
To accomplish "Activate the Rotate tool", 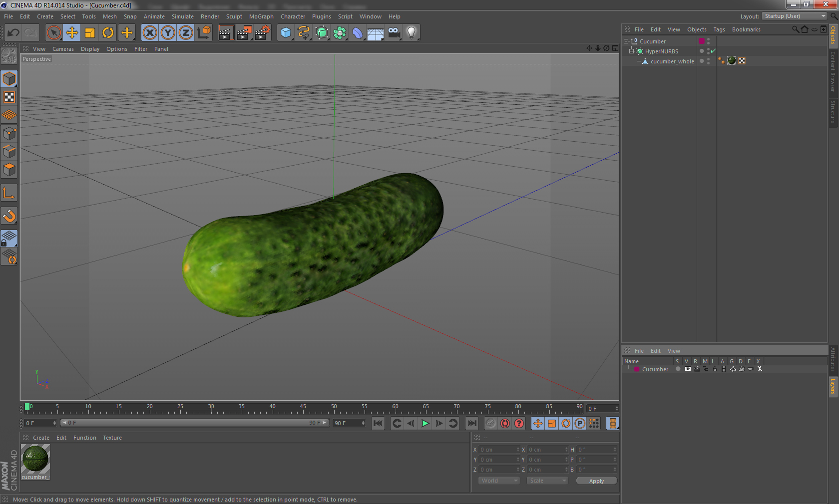I will tap(108, 33).
